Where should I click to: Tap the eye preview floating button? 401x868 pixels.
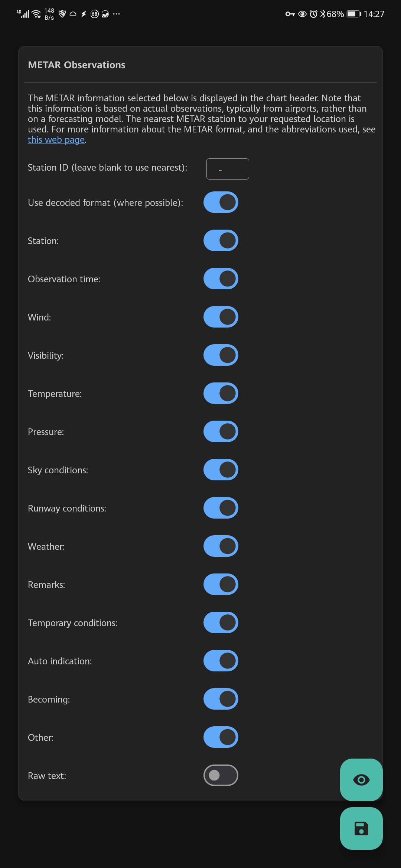(x=361, y=780)
